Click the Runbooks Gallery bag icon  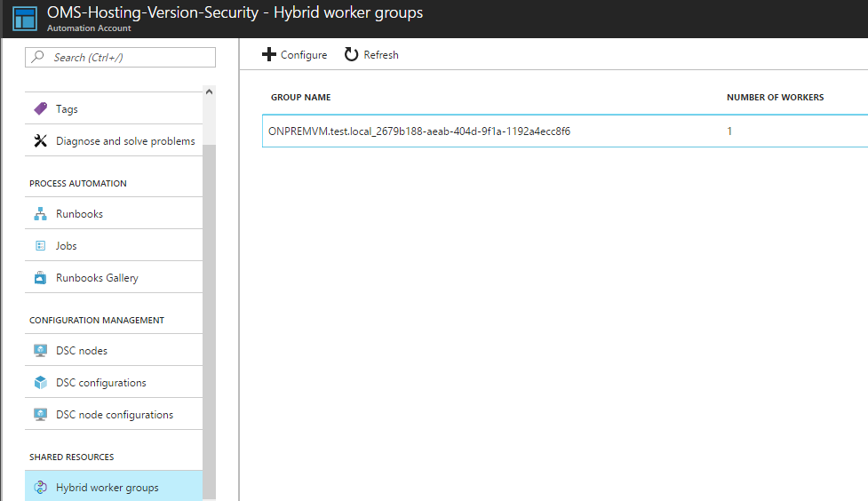40,278
